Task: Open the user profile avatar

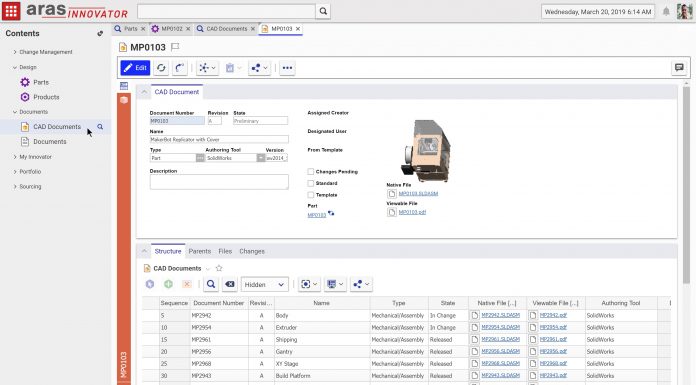Action: pos(685,11)
